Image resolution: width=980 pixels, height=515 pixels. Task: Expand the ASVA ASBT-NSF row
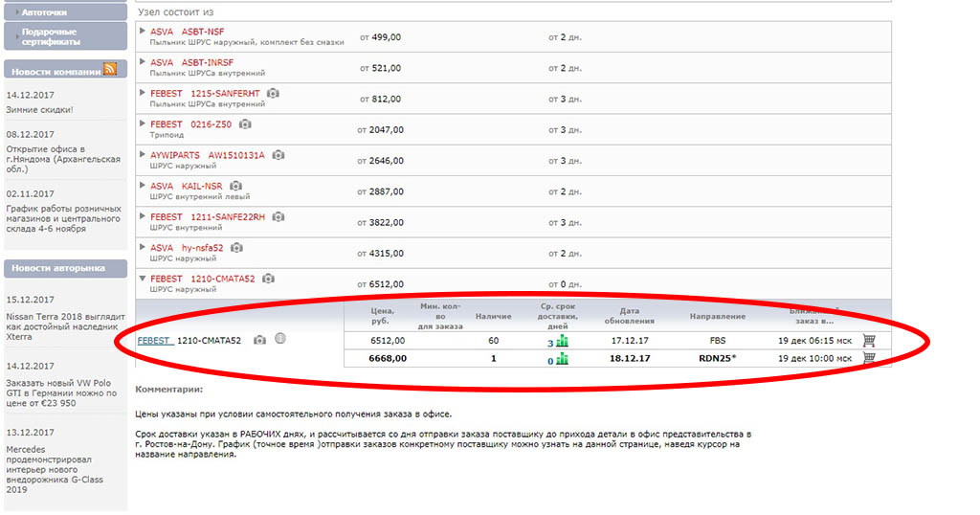[143, 32]
